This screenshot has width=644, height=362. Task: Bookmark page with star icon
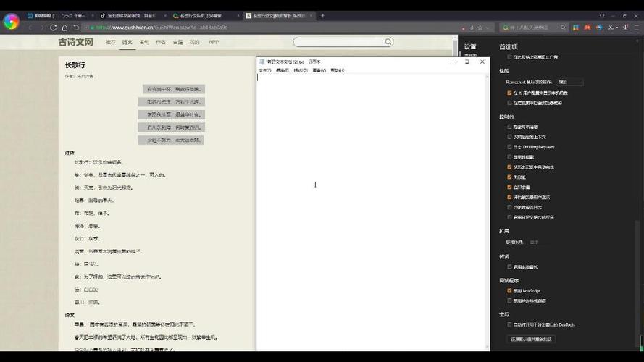point(480,28)
